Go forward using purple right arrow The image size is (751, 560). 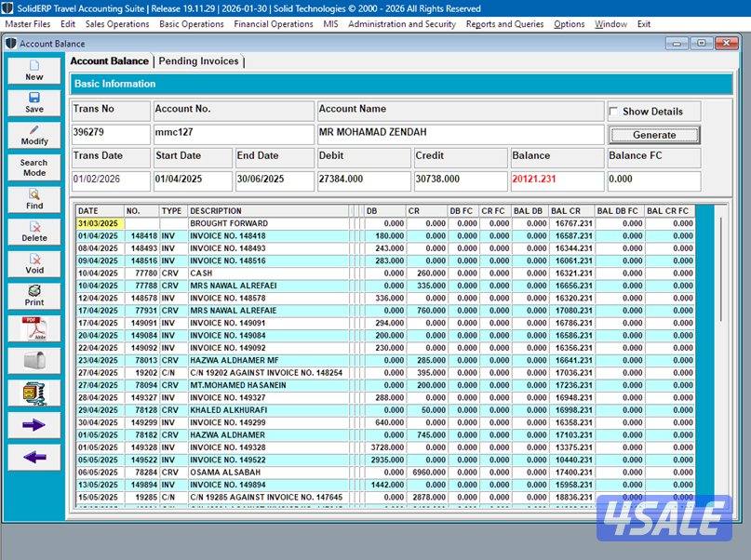pos(34,425)
